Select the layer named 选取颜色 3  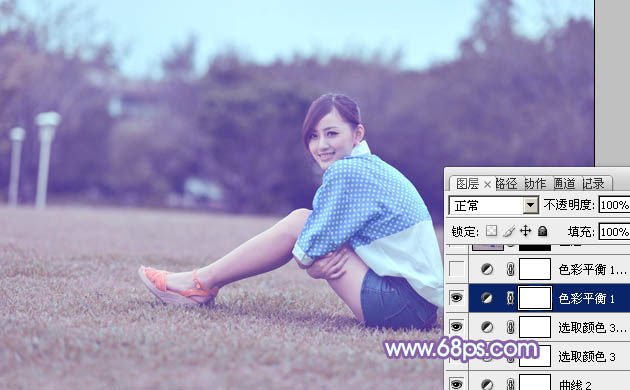587,356
